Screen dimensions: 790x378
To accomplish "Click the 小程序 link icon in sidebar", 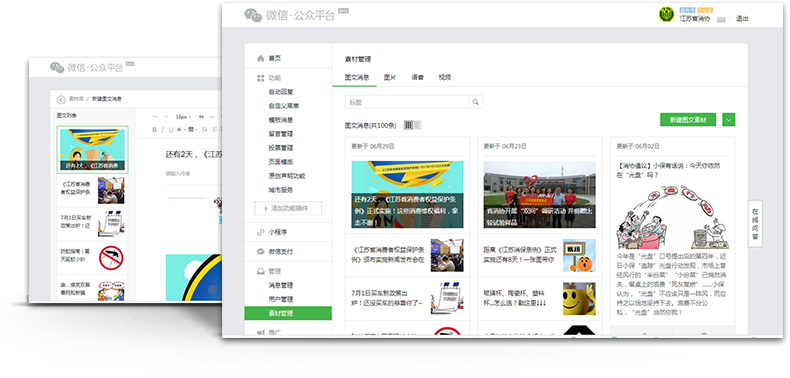I will coord(260,232).
